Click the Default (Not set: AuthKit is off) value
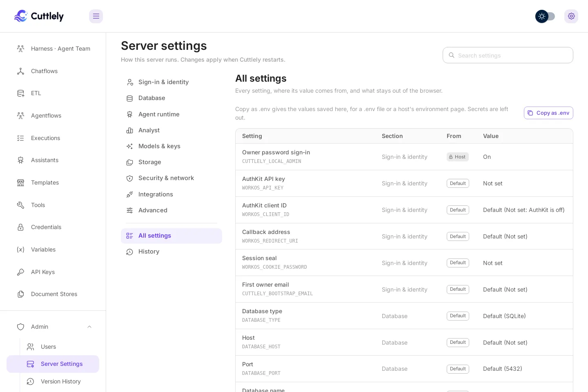The width and height of the screenshot is (588, 392). pos(523,210)
